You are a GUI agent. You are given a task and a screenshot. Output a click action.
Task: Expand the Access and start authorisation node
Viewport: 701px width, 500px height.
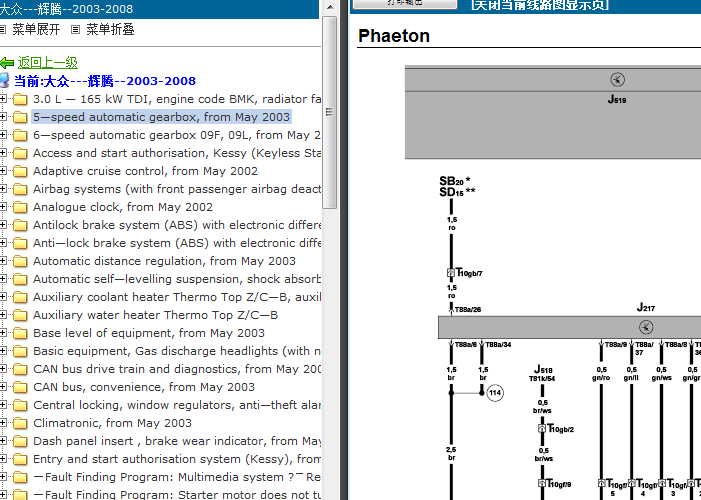pos(3,153)
